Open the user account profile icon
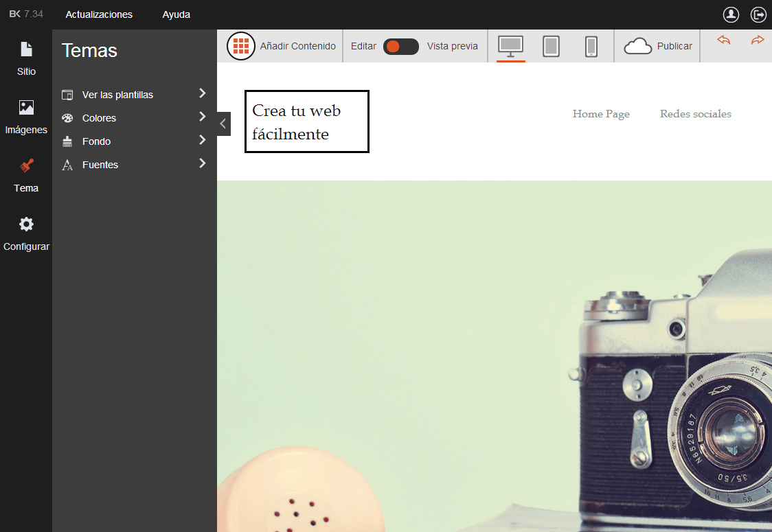The width and height of the screenshot is (772, 532). (x=731, y=14)
